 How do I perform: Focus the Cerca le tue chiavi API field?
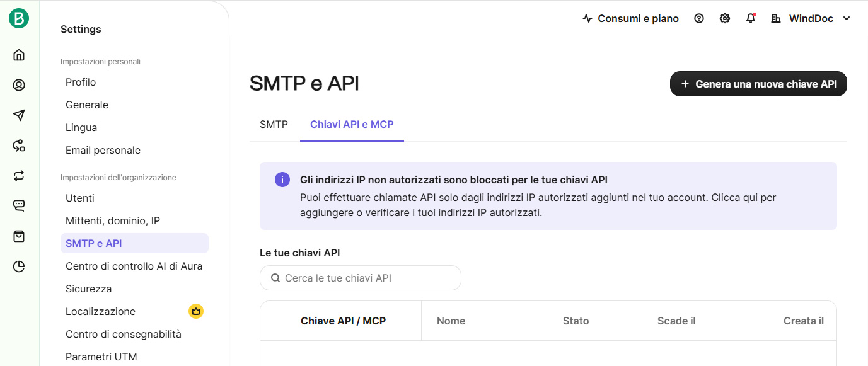[361, 278]
